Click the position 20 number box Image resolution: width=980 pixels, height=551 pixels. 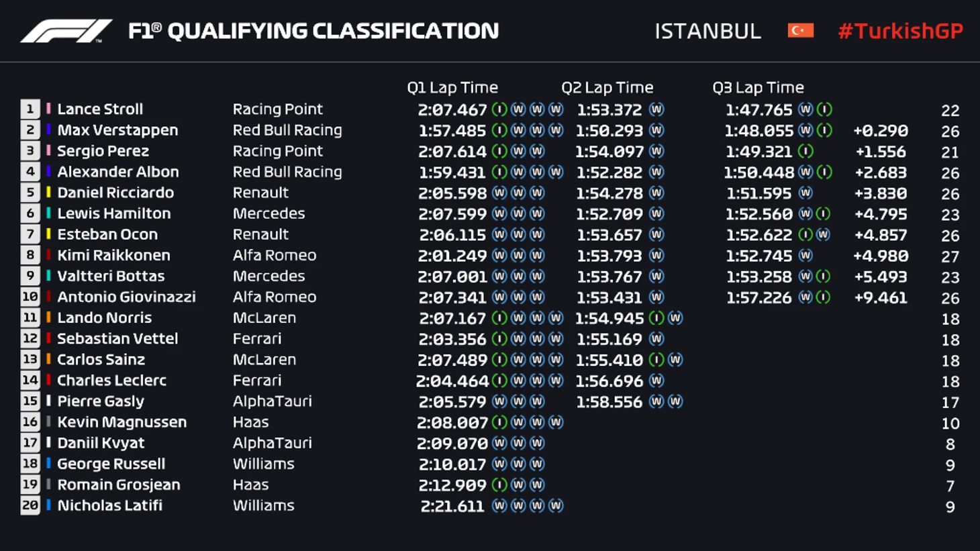[x=30, y=505]
